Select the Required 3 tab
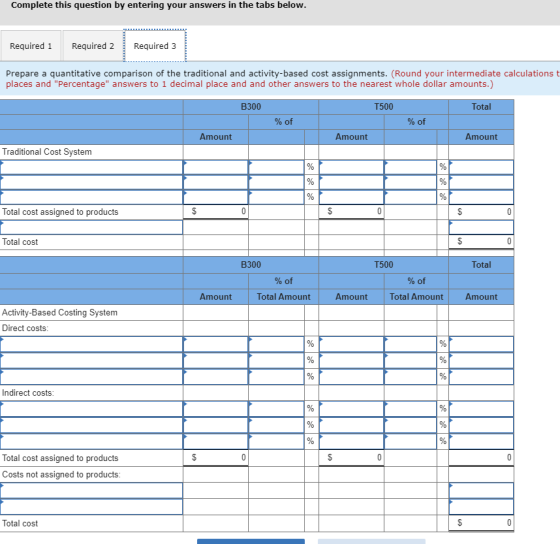This screenshot has width=560, height=544. pyautogui.click(x=155, y=46)
